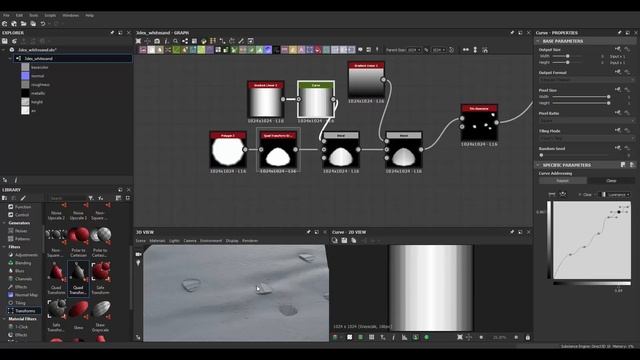Viewport: 640px width, 360px height.
Task: Select the green Curve node in graph
Action: (x=316, y=99)
